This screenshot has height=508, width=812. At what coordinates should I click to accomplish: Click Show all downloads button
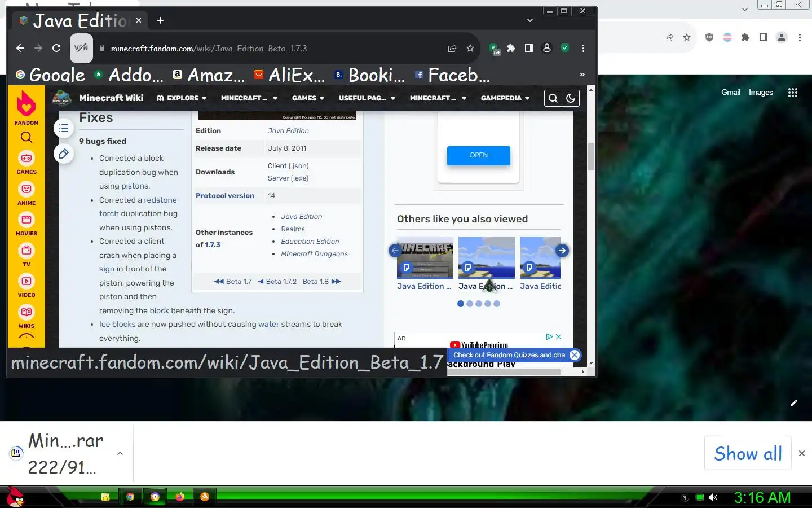748,454
